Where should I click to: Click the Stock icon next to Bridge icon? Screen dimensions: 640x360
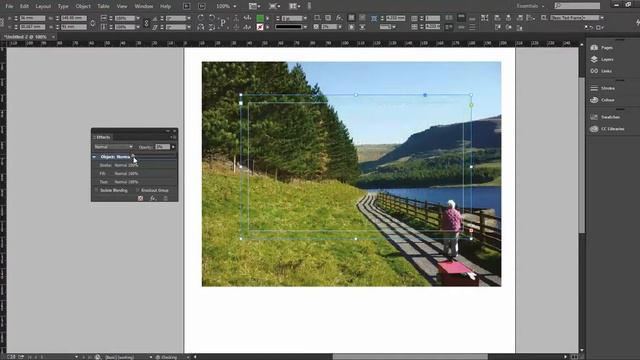[202, 6]
